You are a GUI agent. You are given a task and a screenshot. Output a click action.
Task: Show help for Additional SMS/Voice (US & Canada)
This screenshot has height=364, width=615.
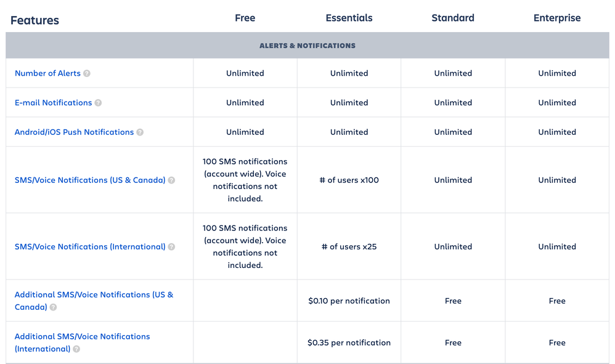click(x=53, y=307)
